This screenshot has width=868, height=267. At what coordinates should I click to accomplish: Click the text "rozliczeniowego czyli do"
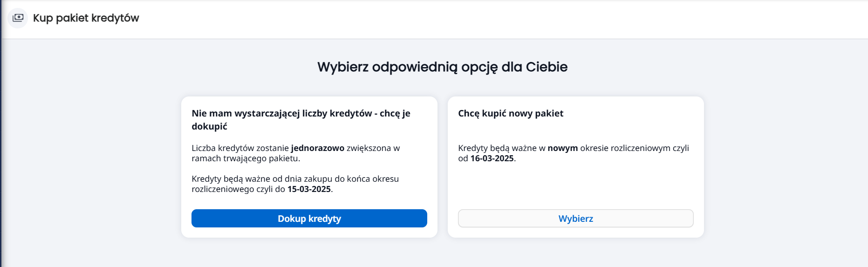tap(239, 189)
